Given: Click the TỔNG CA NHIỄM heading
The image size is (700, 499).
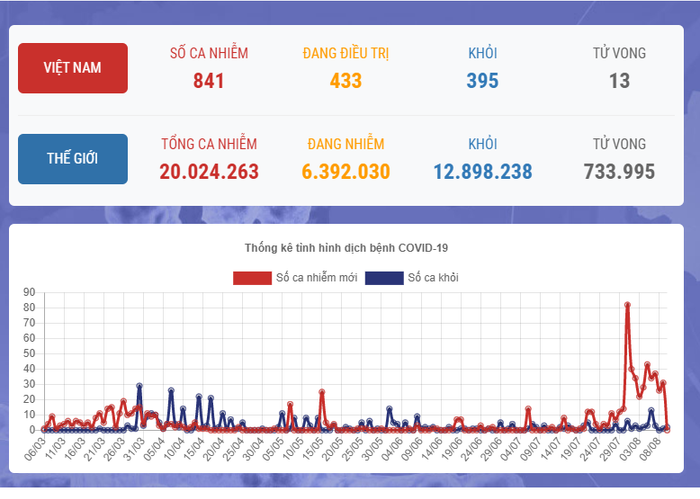Looking at the screenshot, I should (209, 144).
